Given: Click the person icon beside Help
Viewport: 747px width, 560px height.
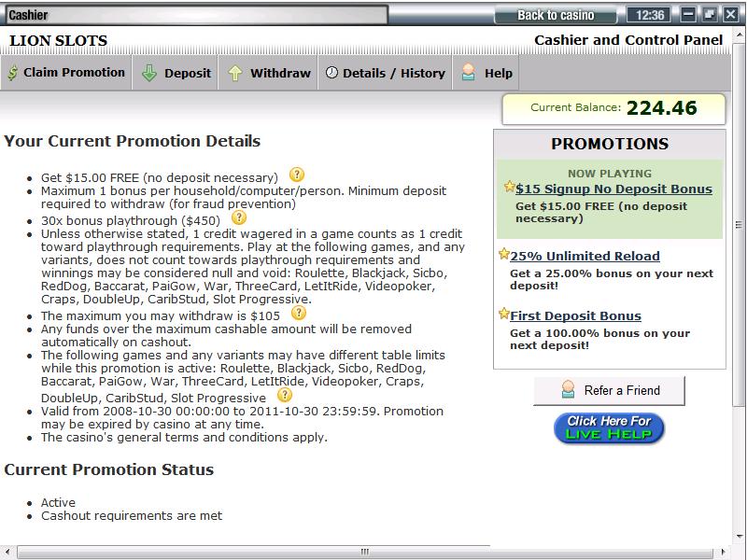Looking at the screenshot, I should click(469, 73).
